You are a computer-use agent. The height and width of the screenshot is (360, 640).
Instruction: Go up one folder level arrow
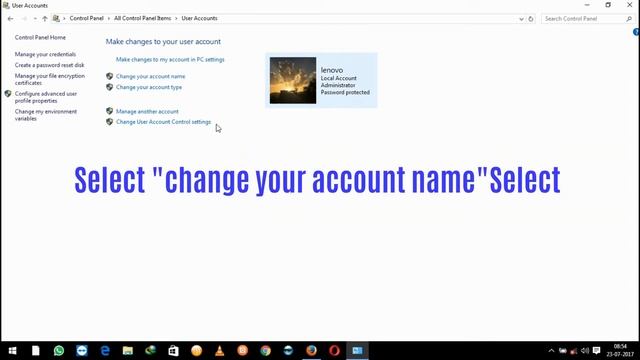pyautogui.click(x=45, y=19)
